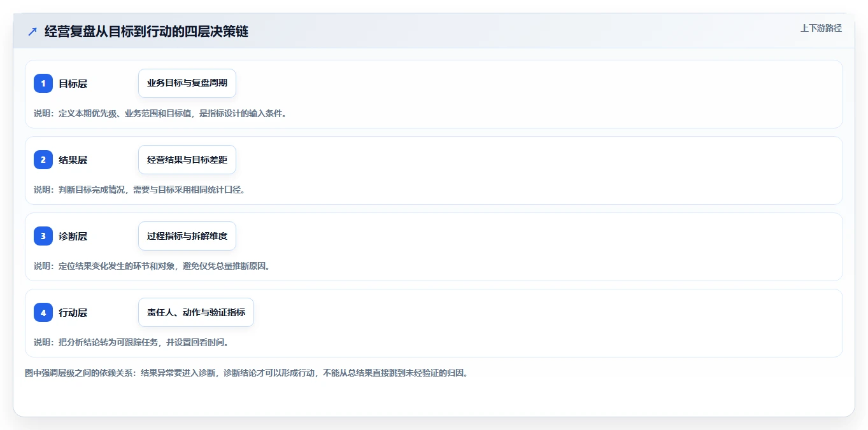
Task: Click the number 4 badge for 行动层
Action: pos(43,312)
